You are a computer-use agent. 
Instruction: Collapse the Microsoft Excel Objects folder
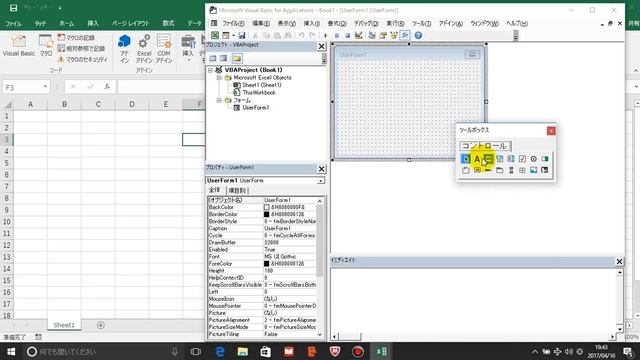[x=219, y=78]
